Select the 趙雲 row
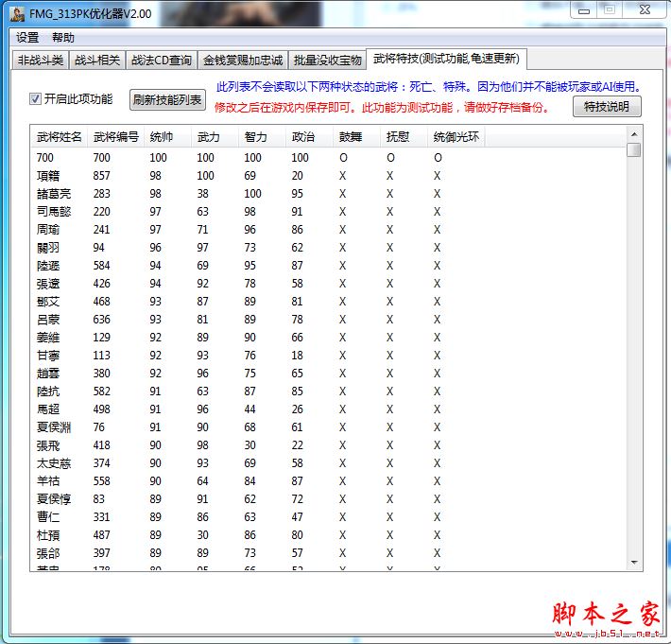 click(x=328, y=374)
